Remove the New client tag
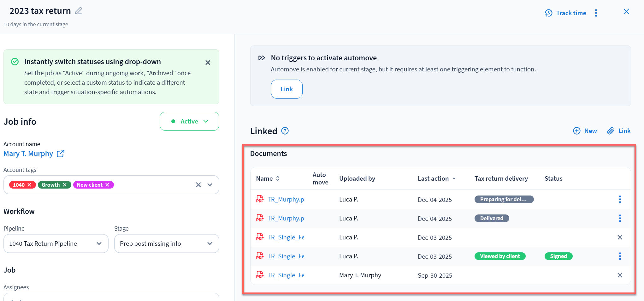Image resolution: width=644 pixels, height=301 pixels. pos(107,185)
